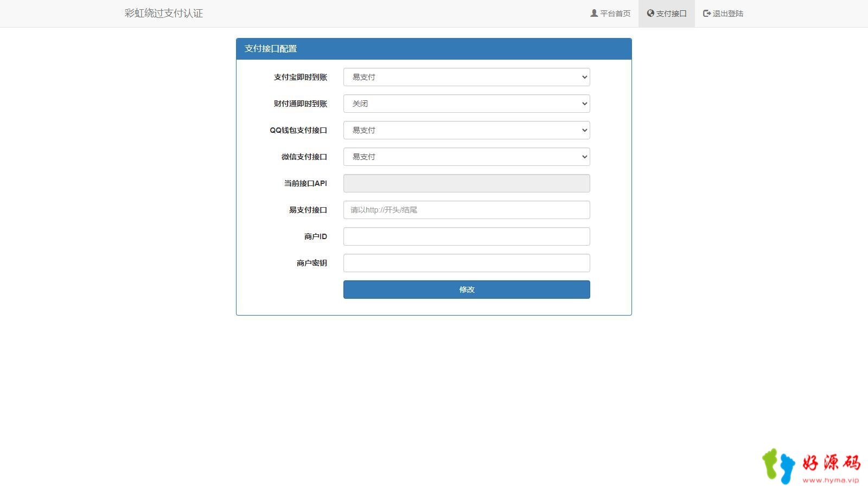This screenshot has width=868, height=488.
Task: Click the 商户密钥 label
Action: [312, 263]
